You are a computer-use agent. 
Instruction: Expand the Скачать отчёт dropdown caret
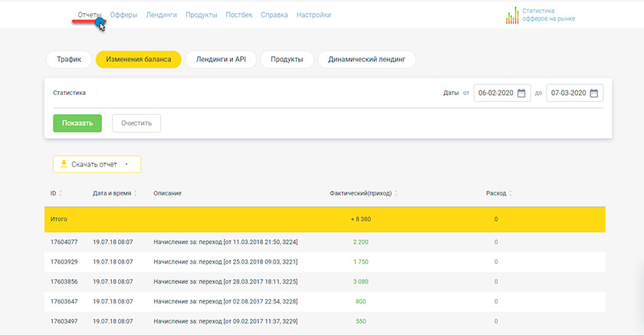tap(127, 164)
